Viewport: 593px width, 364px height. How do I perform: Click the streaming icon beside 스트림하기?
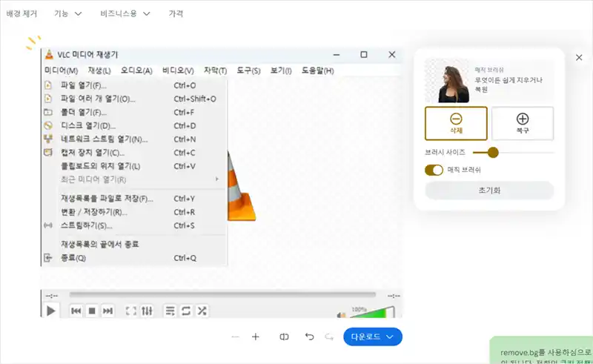pyautogui.click(x=48, y=225)
